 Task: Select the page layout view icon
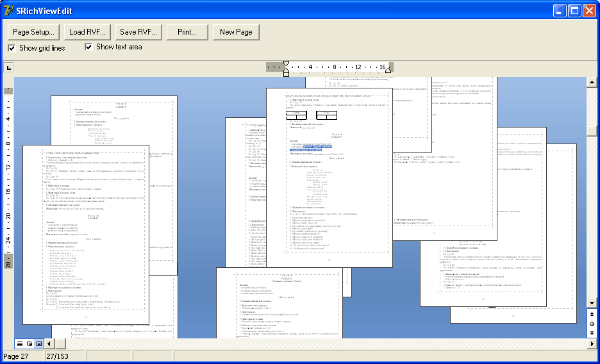tap(39, 344)
